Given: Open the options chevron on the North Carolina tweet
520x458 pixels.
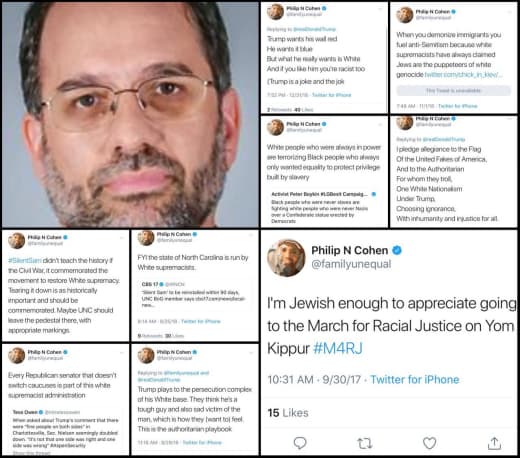Looking at the screenshot, I should point(251,235).
